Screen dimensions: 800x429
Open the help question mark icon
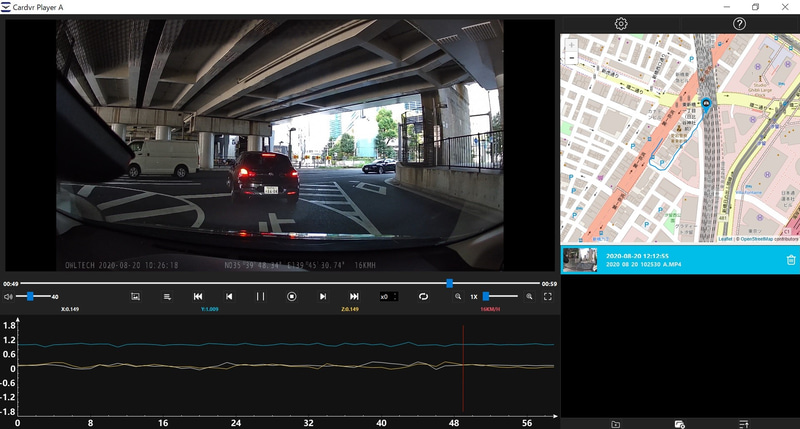coord(739,23)
